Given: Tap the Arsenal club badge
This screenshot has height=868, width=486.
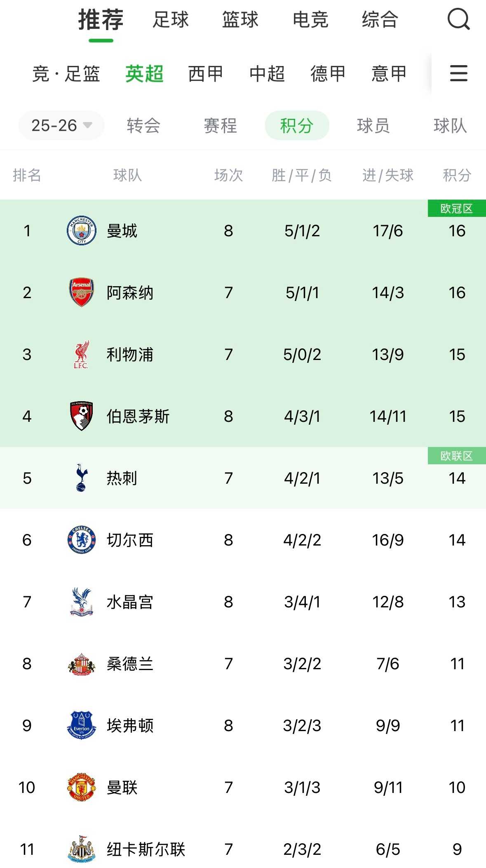Looking at the screenshot, I should coord(82,292).
